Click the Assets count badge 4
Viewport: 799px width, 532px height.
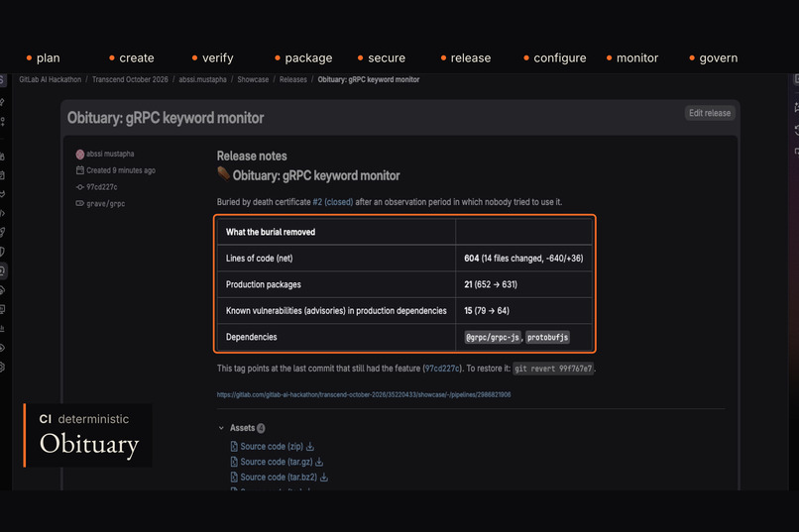261,428
